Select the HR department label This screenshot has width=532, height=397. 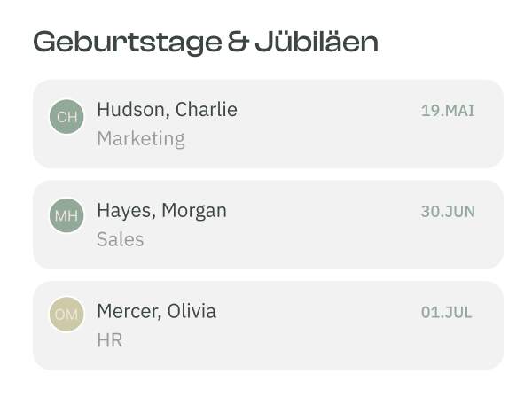pyautogui.click(x=109, y=340)
